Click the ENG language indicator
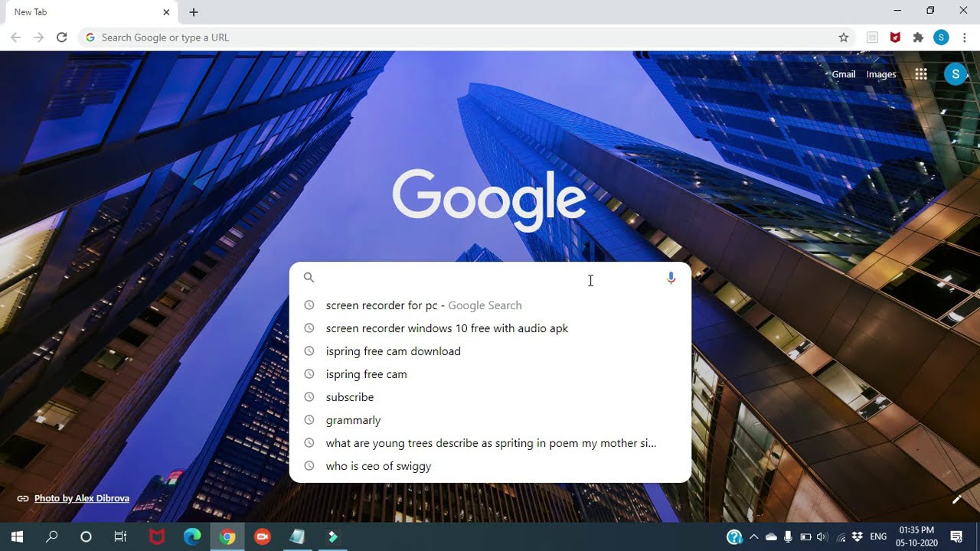 (878, 536)
